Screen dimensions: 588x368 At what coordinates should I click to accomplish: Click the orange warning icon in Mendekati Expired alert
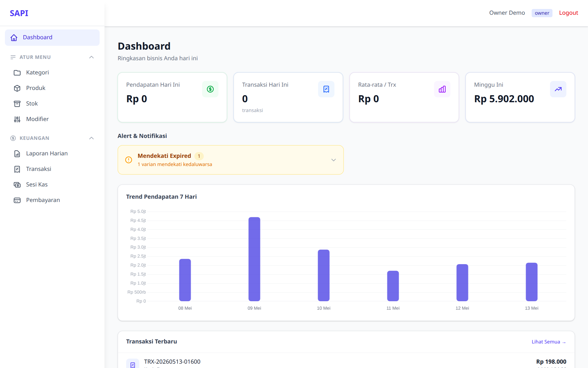click(x=128, y=160)
